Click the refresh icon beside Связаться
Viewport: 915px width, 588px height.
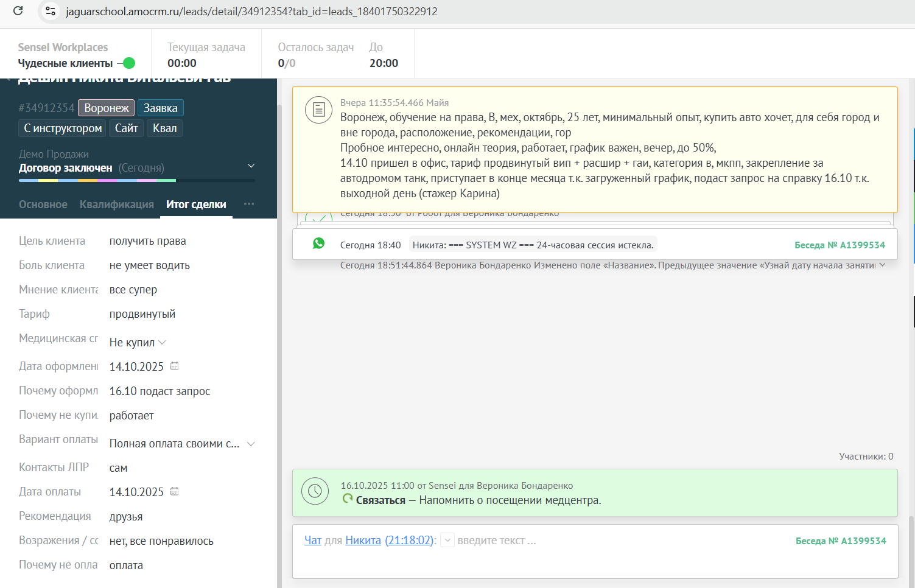[348, 499]
